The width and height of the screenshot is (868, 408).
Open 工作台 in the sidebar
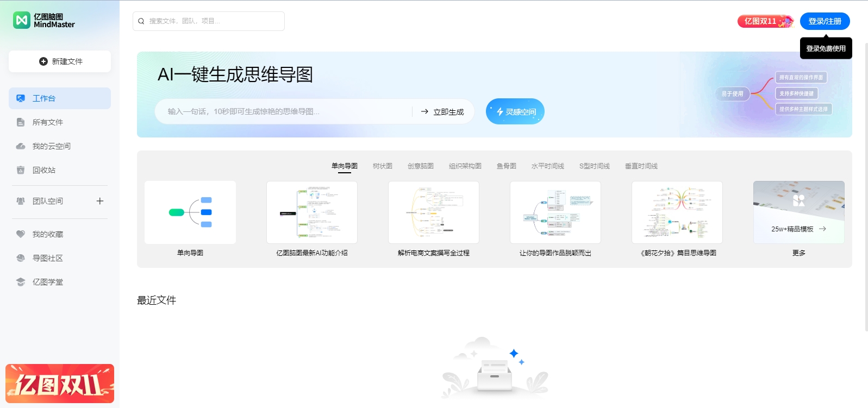(60, 98)
